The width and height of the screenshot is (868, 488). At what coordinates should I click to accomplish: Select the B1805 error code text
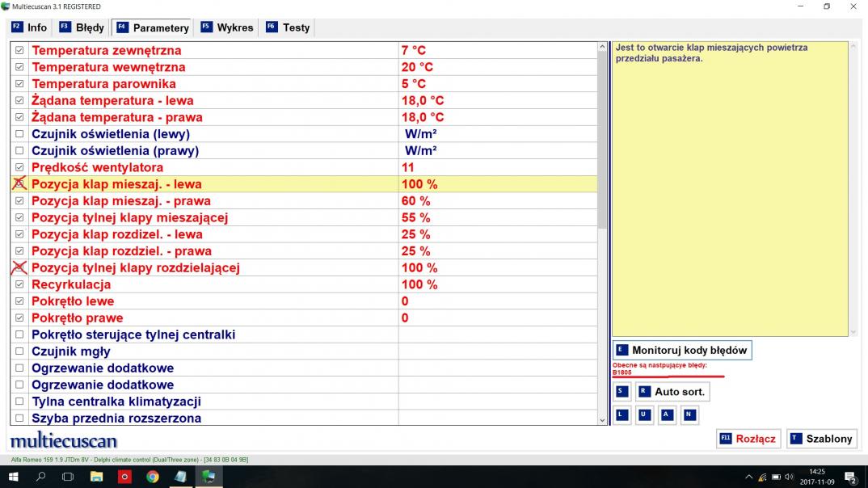point(622,372)
